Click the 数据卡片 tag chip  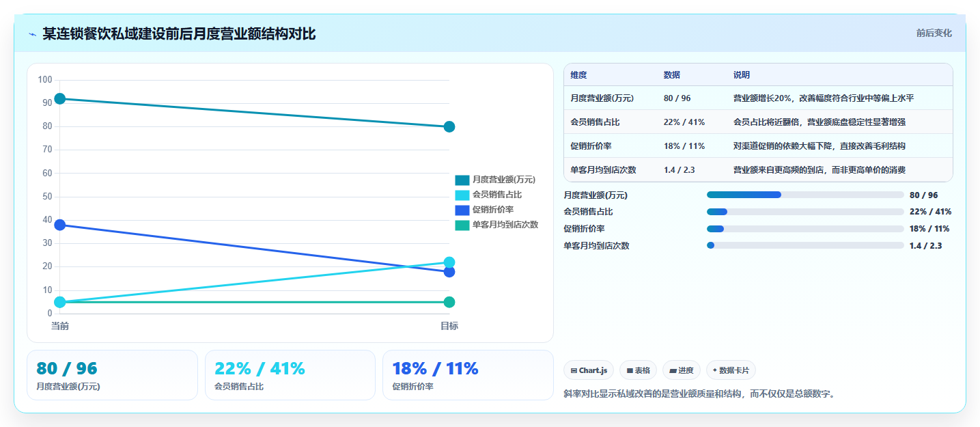coord(731,370)
